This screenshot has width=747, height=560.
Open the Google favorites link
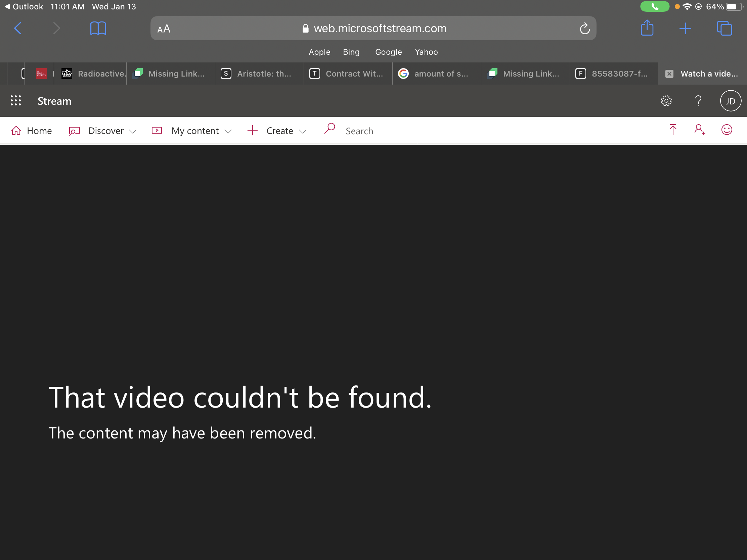pyautogui.click(x=388, y=52)
